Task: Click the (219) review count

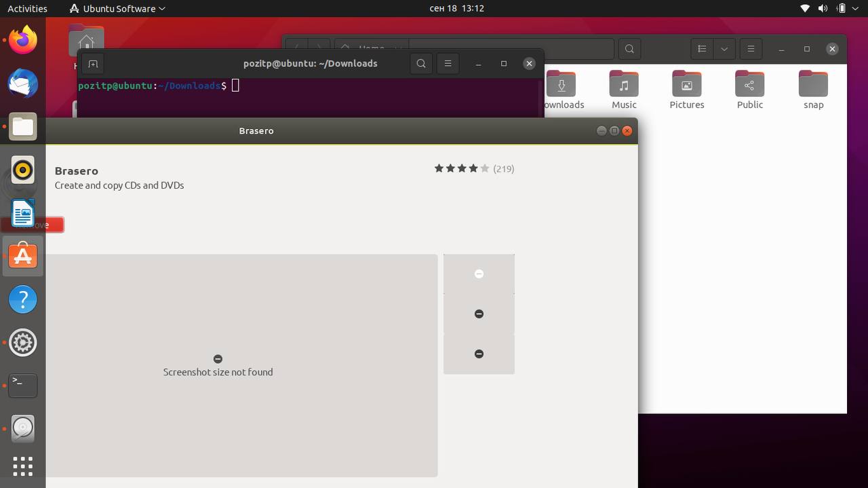Action: tap(503, 168)
